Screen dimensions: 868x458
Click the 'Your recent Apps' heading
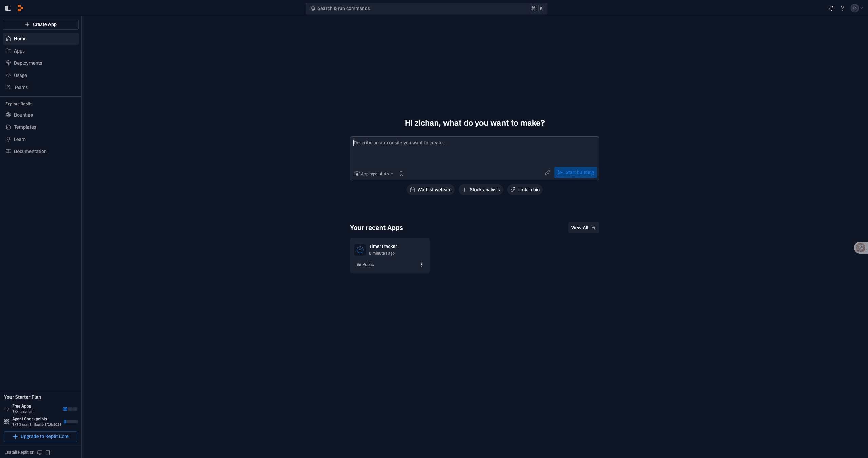click(376, 228)
